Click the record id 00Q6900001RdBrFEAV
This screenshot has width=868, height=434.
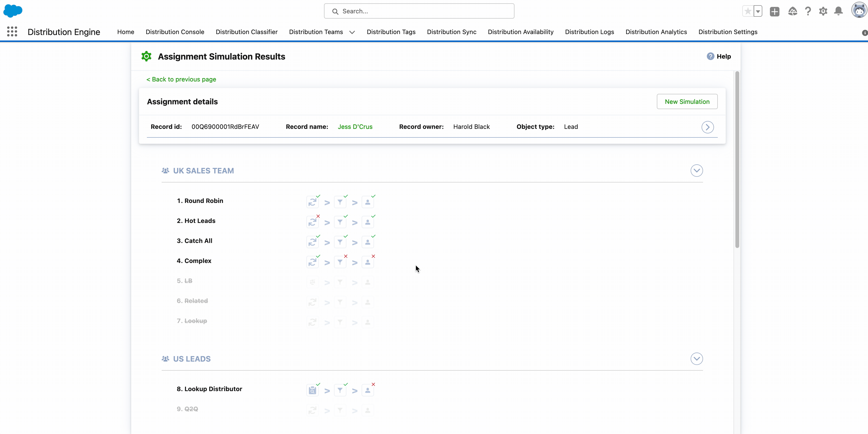[x=225, y=127]
